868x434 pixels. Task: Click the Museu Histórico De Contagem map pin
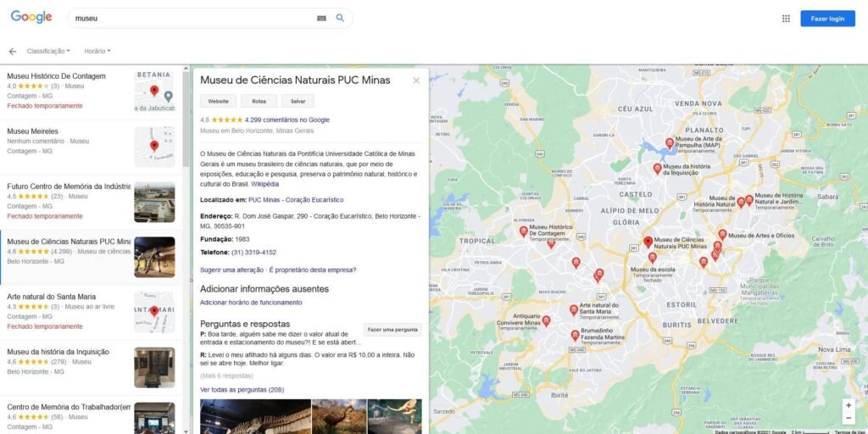coord(523,231)
